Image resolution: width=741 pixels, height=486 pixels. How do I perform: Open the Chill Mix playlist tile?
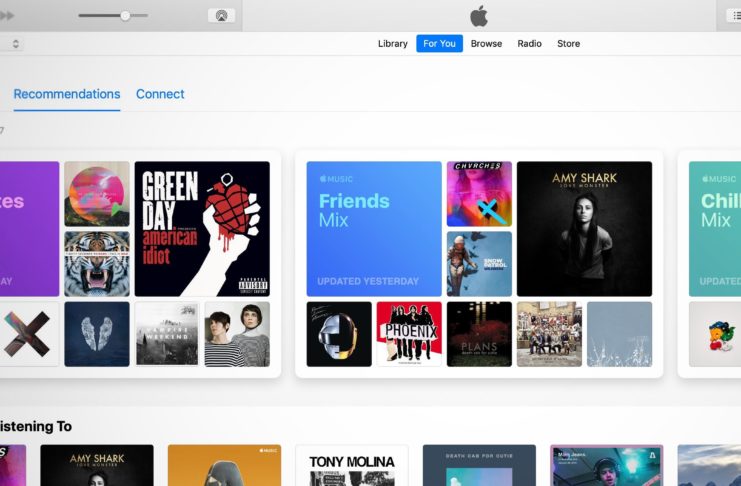coord(715,229)
